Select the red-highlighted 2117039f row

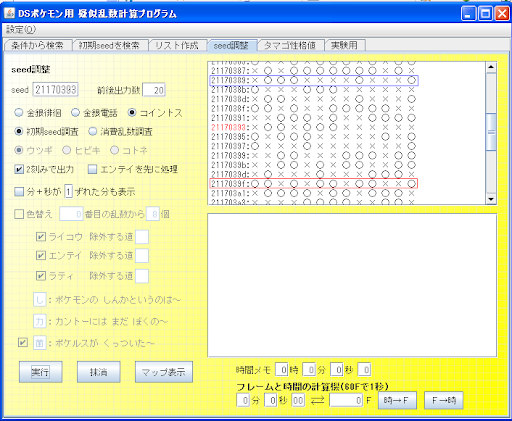point(314,184)
